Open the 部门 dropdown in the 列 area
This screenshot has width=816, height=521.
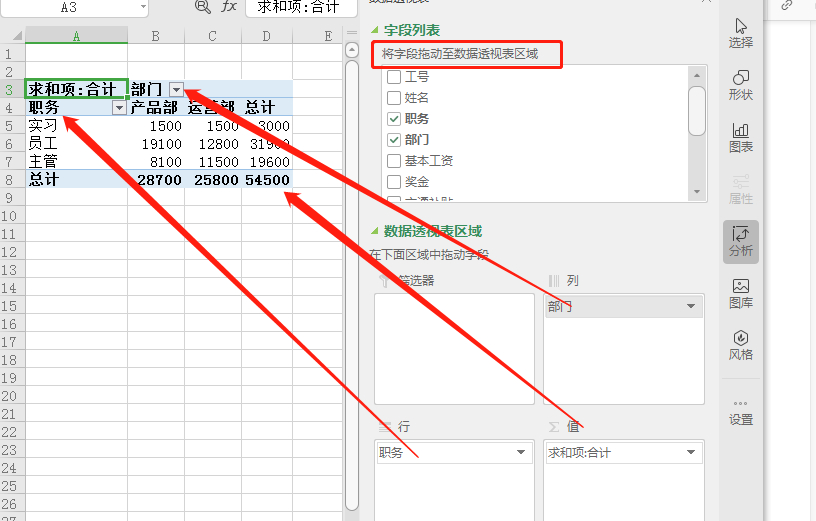coord(691,306)
